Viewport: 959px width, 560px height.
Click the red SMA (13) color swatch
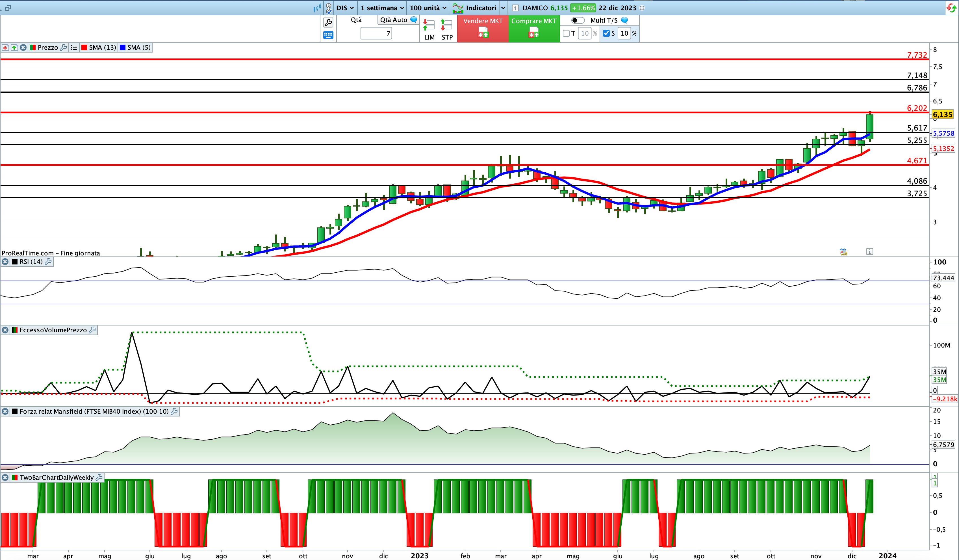pos(84,47)
